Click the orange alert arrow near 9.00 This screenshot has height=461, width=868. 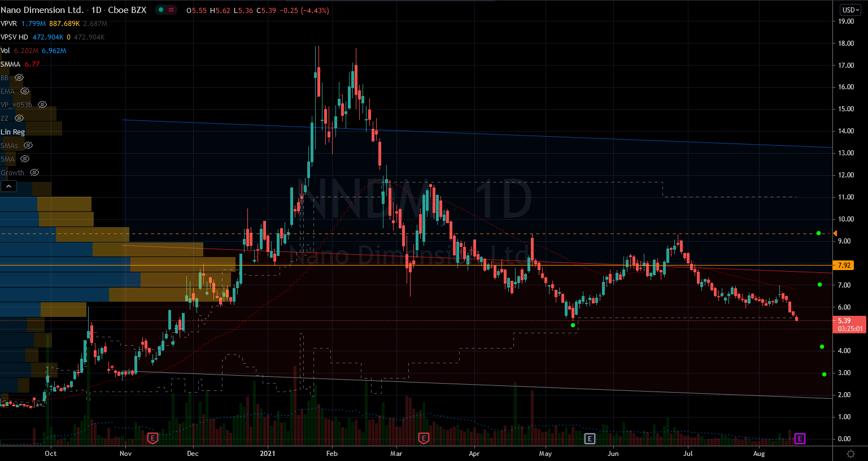[835, 233]
